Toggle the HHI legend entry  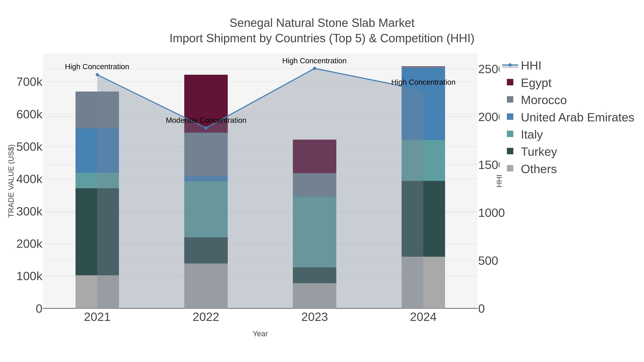(x=521, y=66)
